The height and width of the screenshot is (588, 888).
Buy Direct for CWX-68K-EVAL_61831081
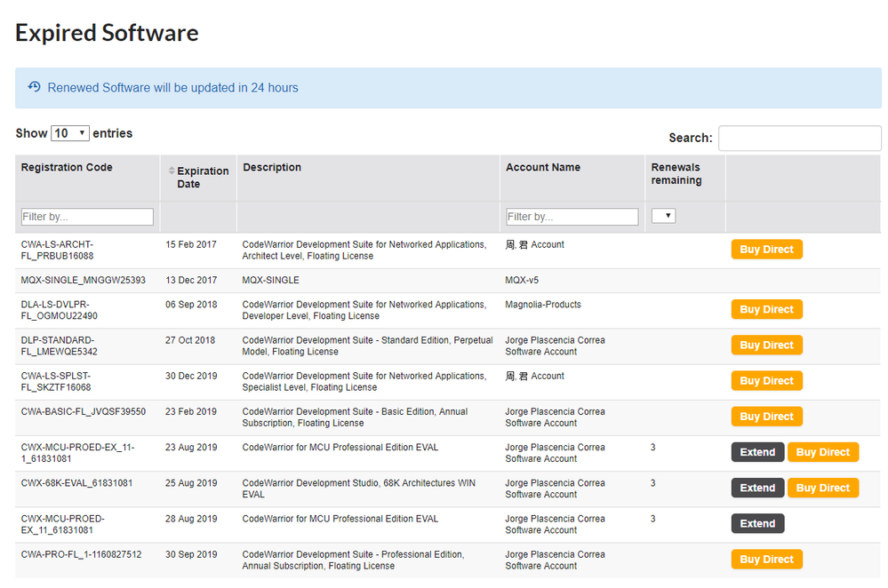822,488
